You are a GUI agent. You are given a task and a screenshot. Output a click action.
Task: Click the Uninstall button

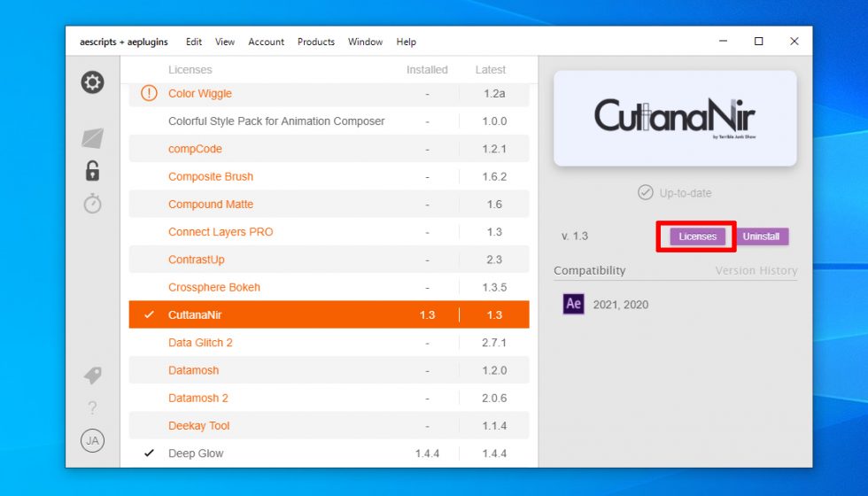(761, 236)
